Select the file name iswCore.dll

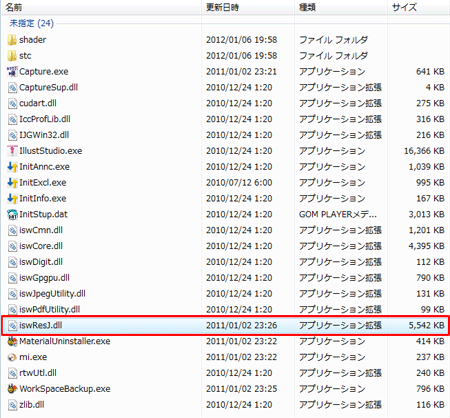point(41,246)
